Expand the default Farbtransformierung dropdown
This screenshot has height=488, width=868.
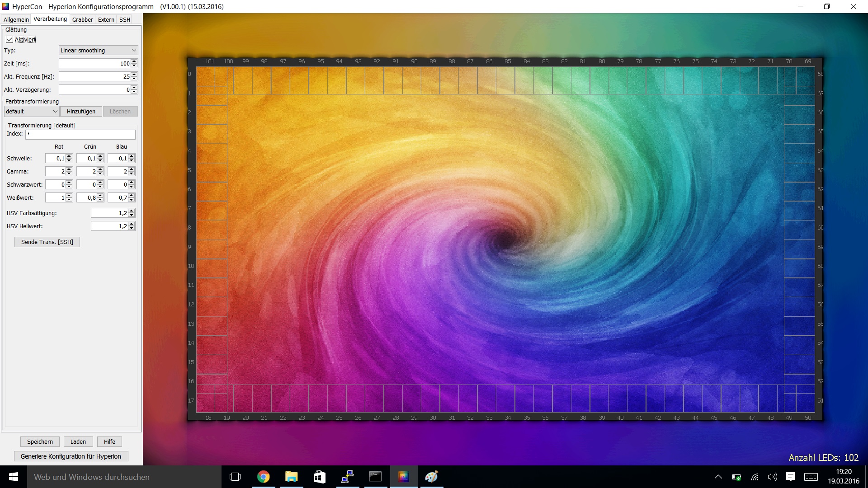coord(31,111)
